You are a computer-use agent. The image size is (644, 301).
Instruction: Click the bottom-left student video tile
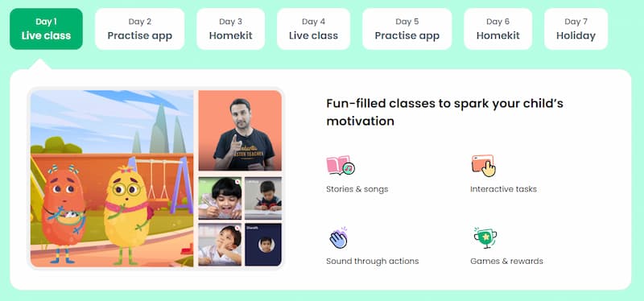coord(220,245)
